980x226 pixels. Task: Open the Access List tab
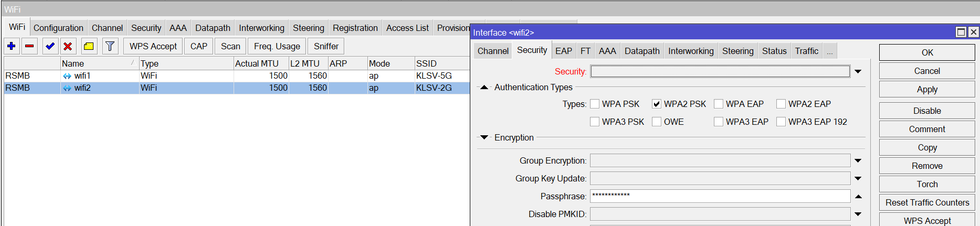click(x=407, y=28)
